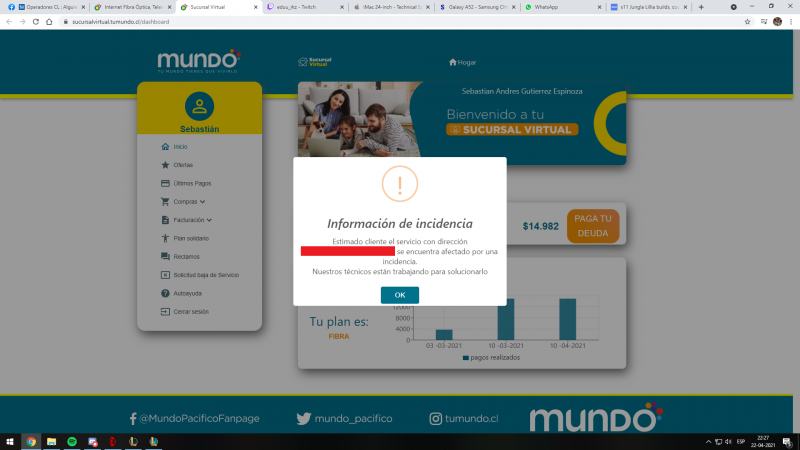
Task: Click the Cerrar sesión logout icon
Action: pos(165,312)
